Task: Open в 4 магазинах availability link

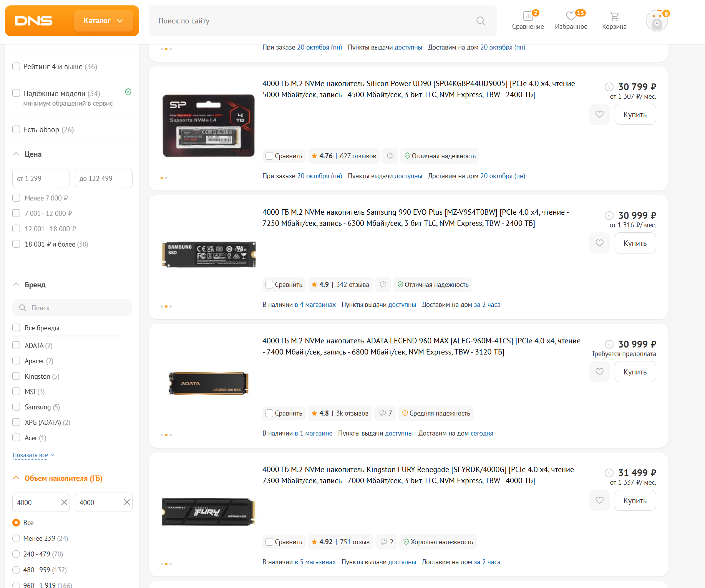Action: point(315,305)
